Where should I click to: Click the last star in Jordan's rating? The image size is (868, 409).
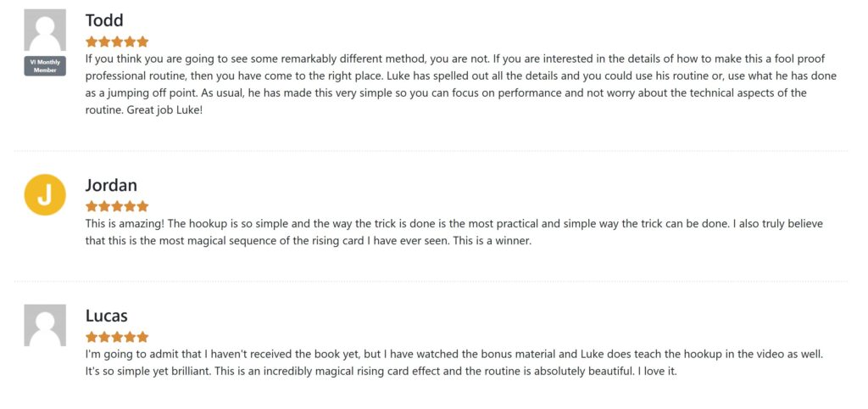click(x=142, y=206)
